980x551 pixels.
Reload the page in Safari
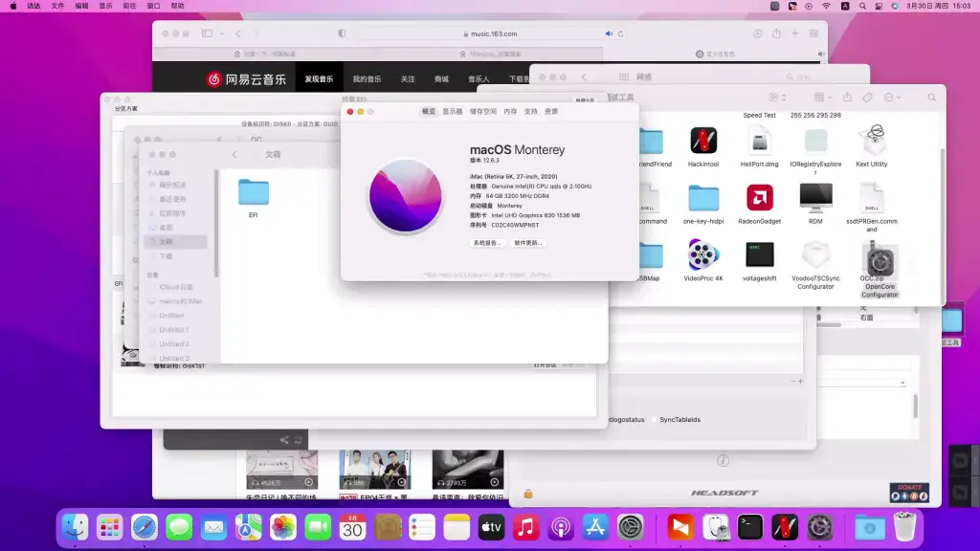(620, 33)
